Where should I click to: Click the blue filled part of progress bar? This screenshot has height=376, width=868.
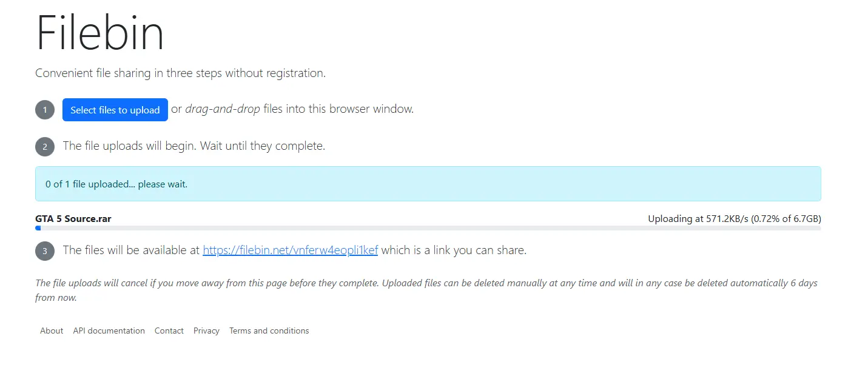(38, 228)
